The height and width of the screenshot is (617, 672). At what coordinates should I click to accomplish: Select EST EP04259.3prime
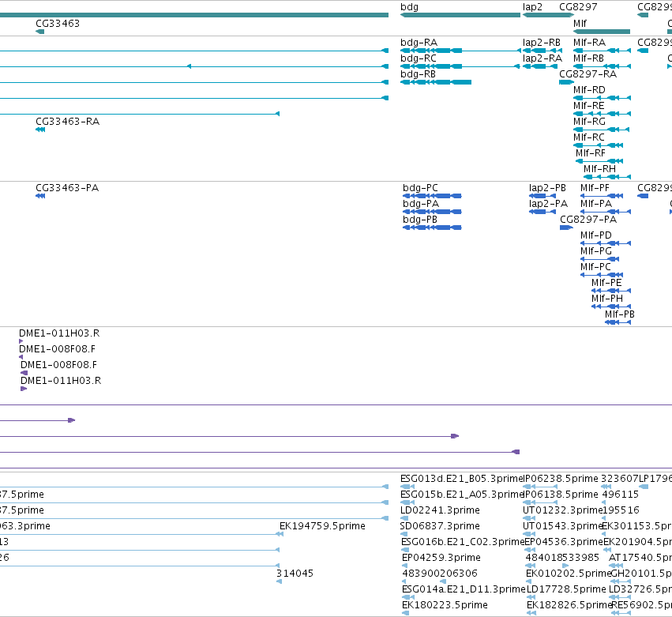(441, 559)
